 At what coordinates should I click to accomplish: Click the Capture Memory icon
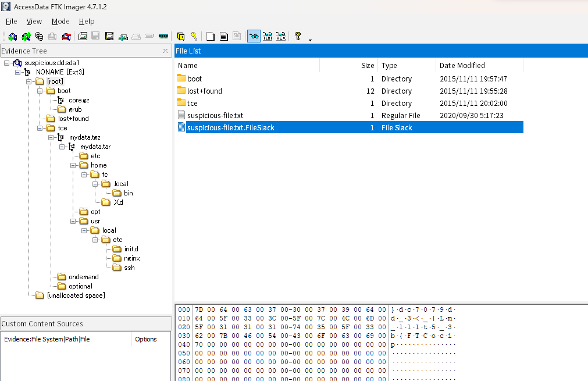(163, 37)
